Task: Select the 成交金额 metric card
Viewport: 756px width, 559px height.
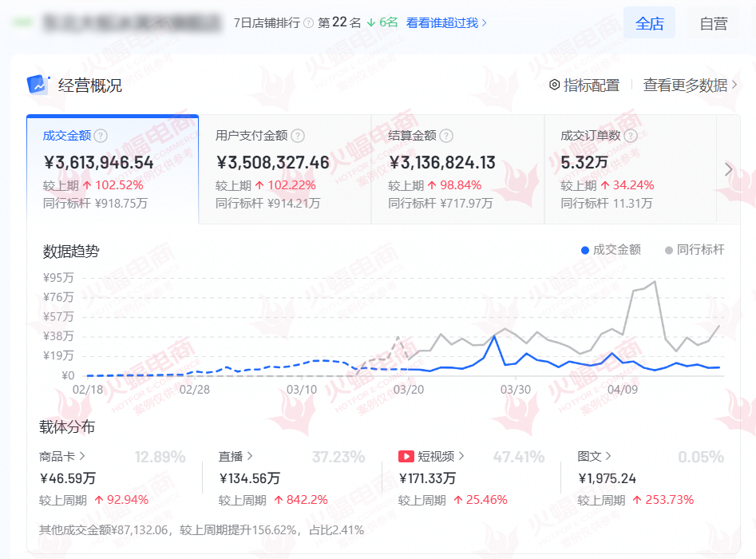Action: tap(113, 170)
